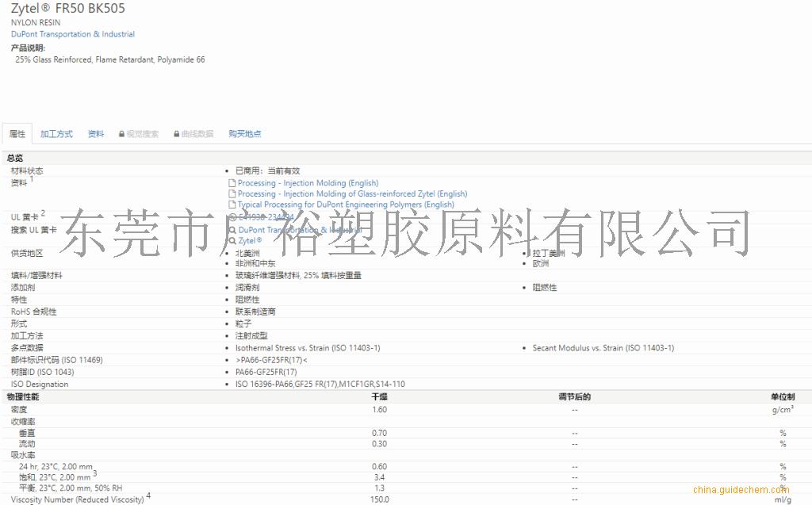Image resolution: width=812 pixels, height=505 pixels.
Task: Click the 部件标识代码 (ISO 11469) row label
Action: (x=57, y=360)
